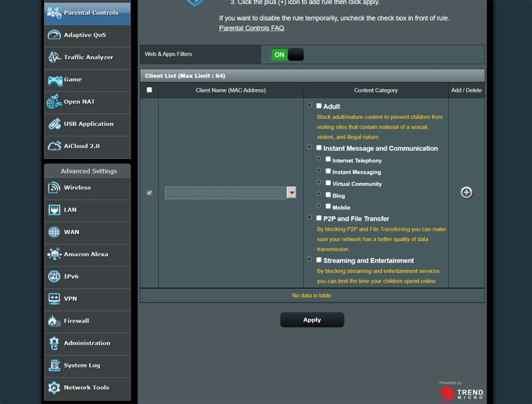The height and width of the screenshot is (404, 532).
Task: Enable the Adult content blocking checkbox
Action: (x=320, y=105)
